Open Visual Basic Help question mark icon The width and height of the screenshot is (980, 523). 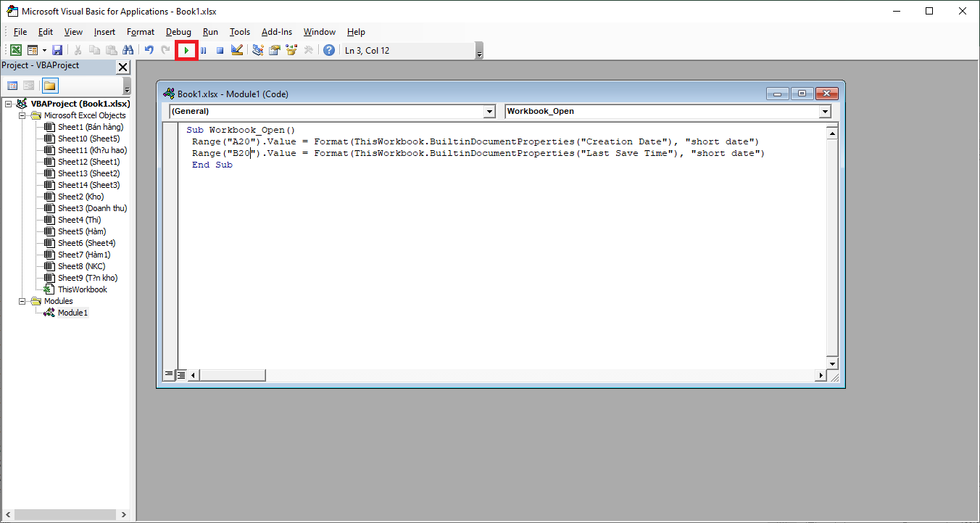pos(329,50)
